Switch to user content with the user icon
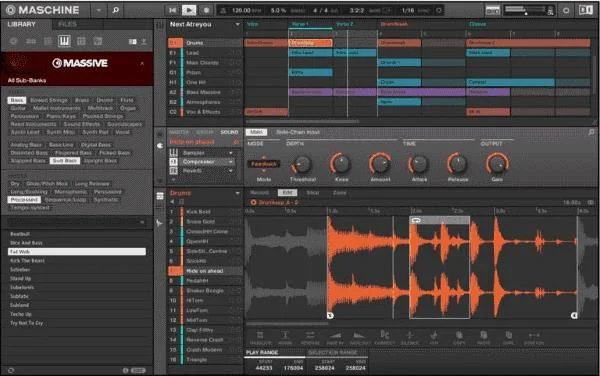 [x=144, y=41]
